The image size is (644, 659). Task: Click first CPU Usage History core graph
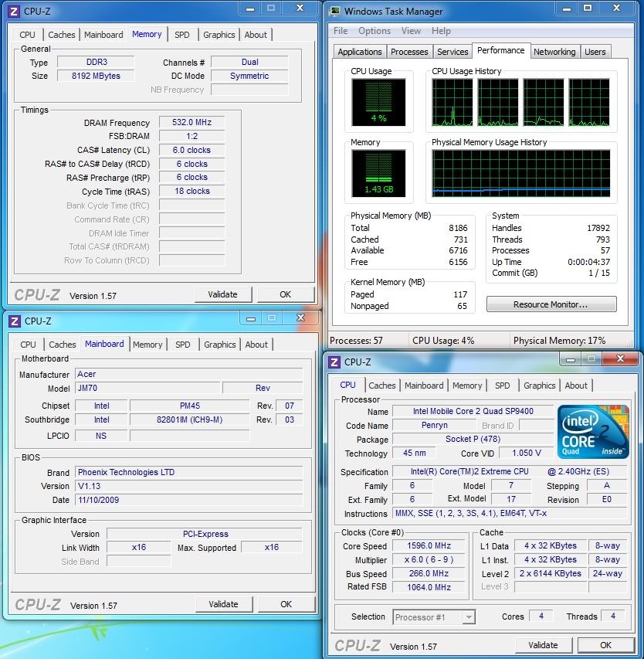452,103
